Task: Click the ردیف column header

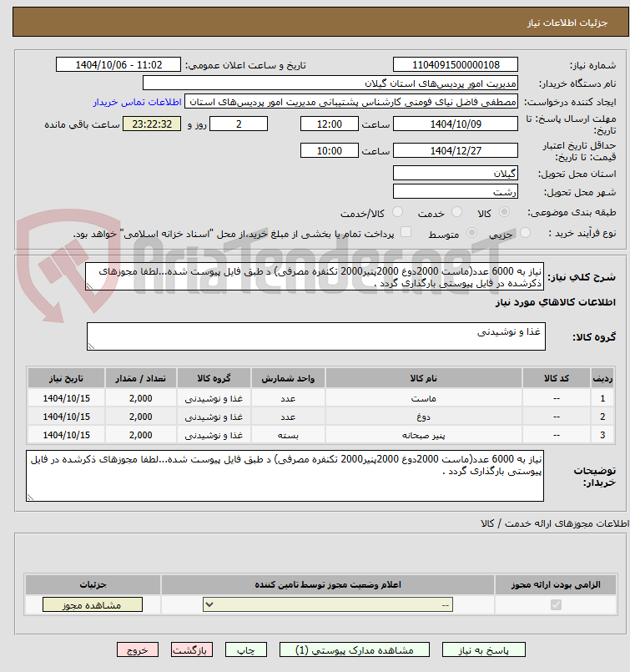Action: pos(602,378)
